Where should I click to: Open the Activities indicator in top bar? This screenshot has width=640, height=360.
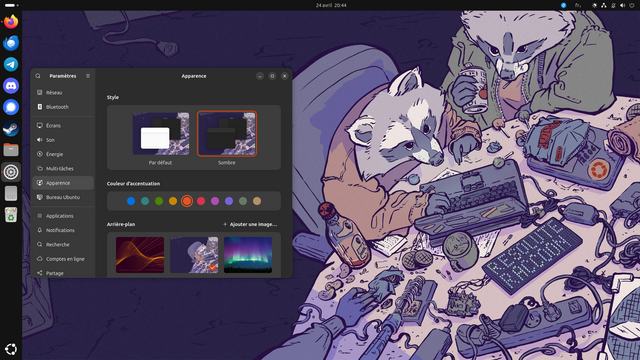pyautogui.click(x=11, y=5)
